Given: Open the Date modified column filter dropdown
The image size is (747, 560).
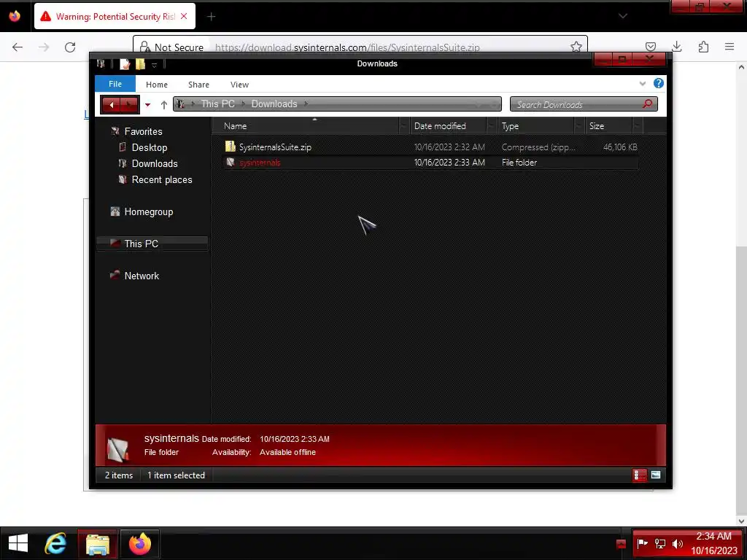Looking at the screenshot, I should (x=492, y=126).
